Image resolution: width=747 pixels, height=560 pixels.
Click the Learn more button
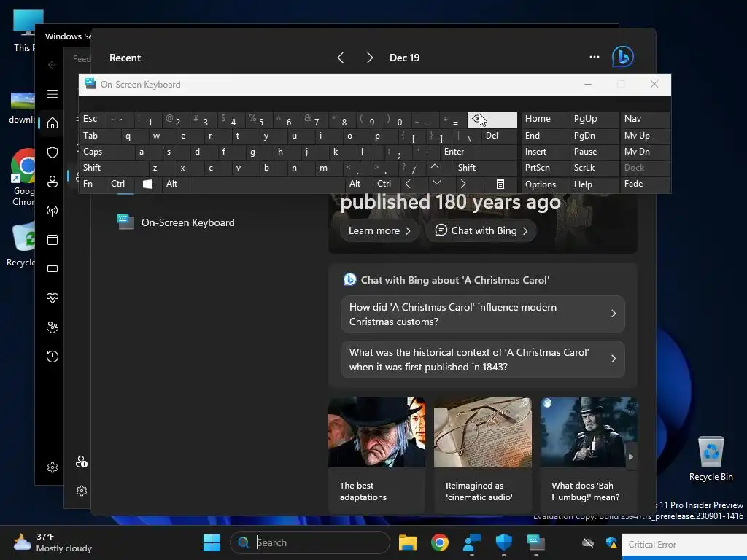tap(379, 230)
